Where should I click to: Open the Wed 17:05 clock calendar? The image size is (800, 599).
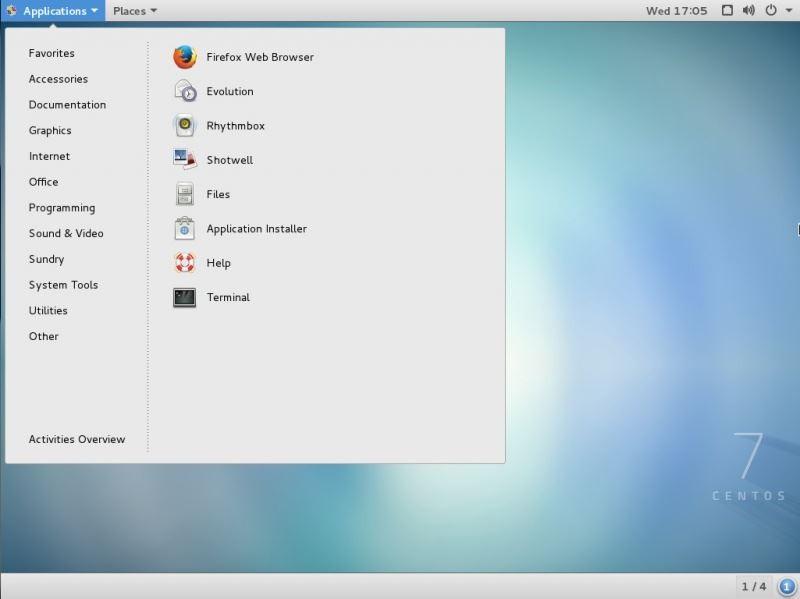pyautogui.click(x=676, y=11)
